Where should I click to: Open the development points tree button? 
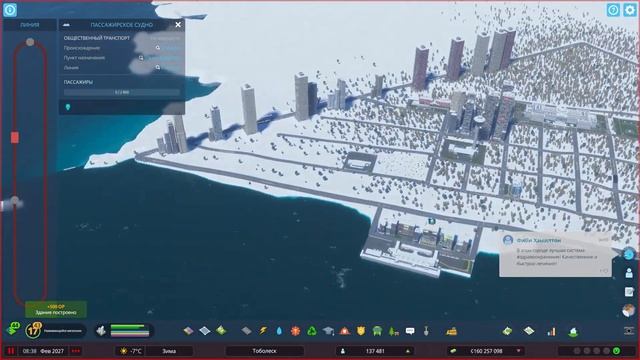click(x=13, y=329)
